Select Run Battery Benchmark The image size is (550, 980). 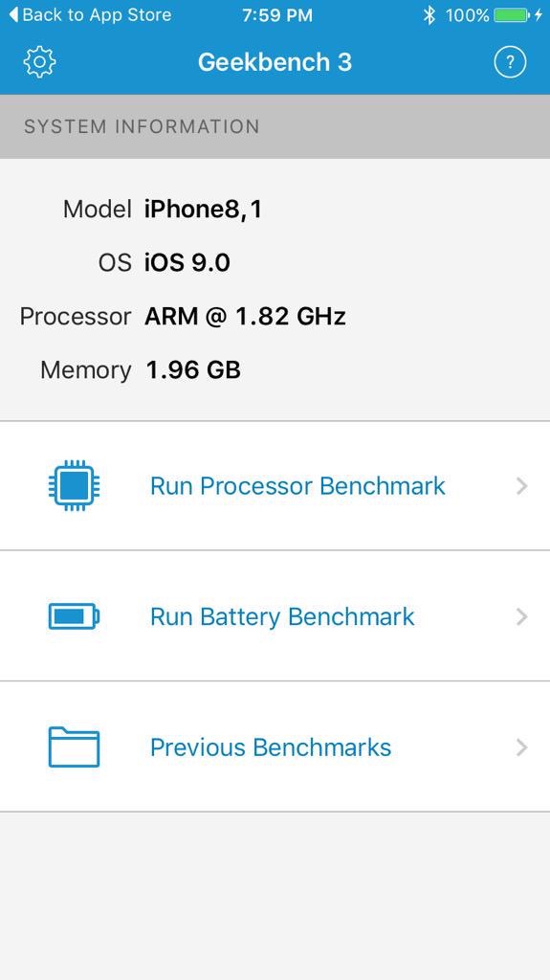click(x=275, y=616)
